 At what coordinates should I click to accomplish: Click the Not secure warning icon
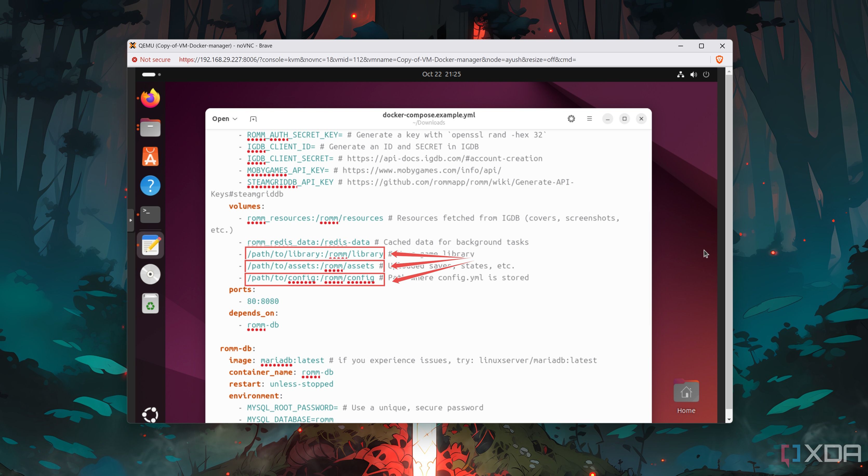134,59
